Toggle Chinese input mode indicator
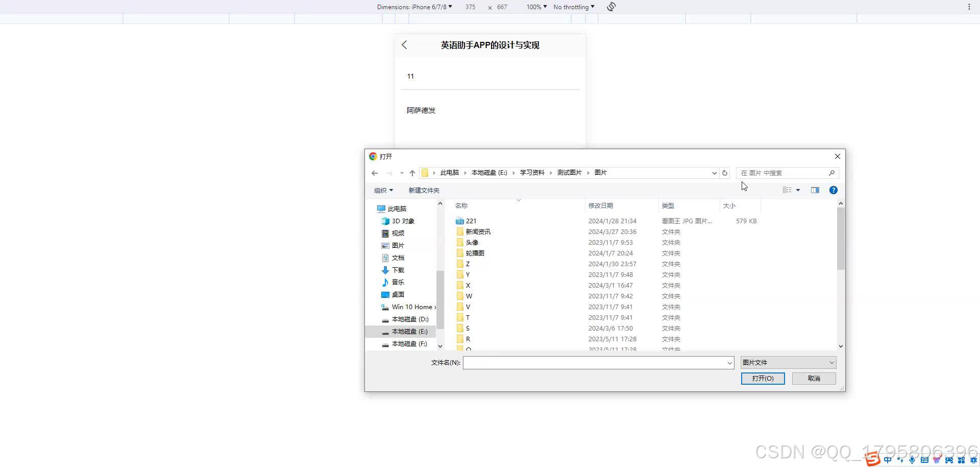Image resolution: width=980 pixels, height=468 pixels. 888,460
